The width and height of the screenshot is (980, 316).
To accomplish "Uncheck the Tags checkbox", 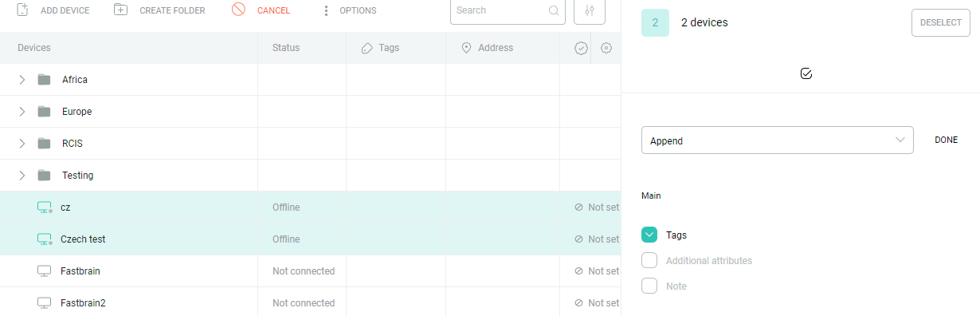I will tap(649, 235).
